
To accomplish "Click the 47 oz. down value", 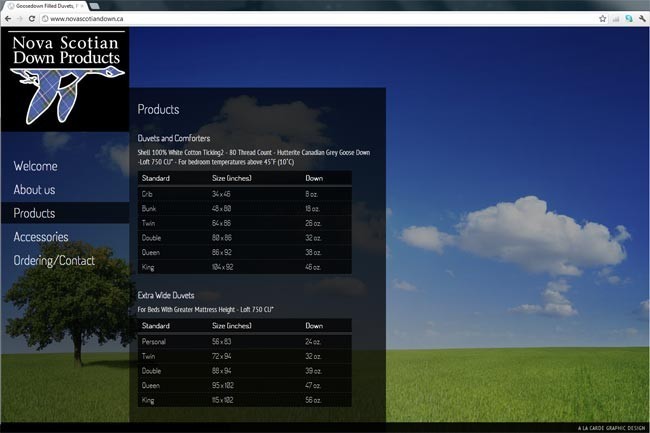I will pos(313,385).
